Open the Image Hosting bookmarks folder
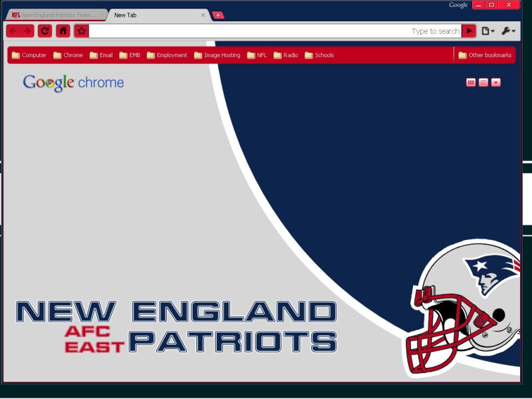This screenshot has width=532, height=399. point(217,55)
